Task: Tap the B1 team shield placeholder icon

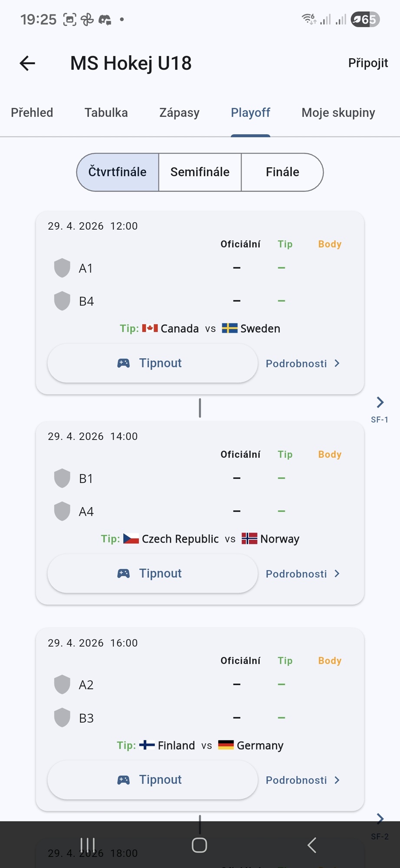Action: click(62, 478)
